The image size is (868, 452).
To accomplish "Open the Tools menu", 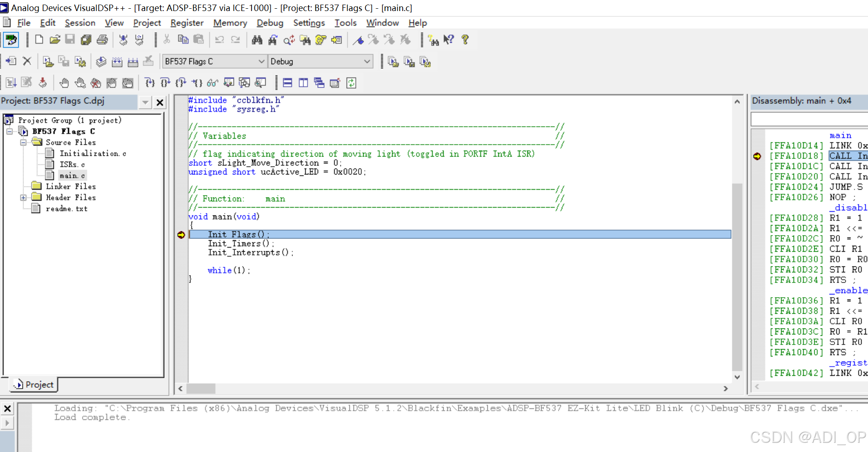I will (345, 23).
